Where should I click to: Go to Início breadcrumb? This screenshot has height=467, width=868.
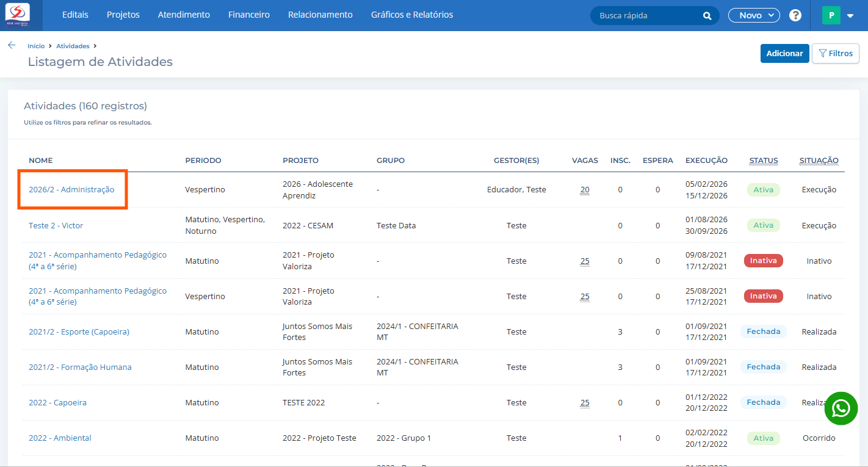pyautogui.click(x=36, y=46)
